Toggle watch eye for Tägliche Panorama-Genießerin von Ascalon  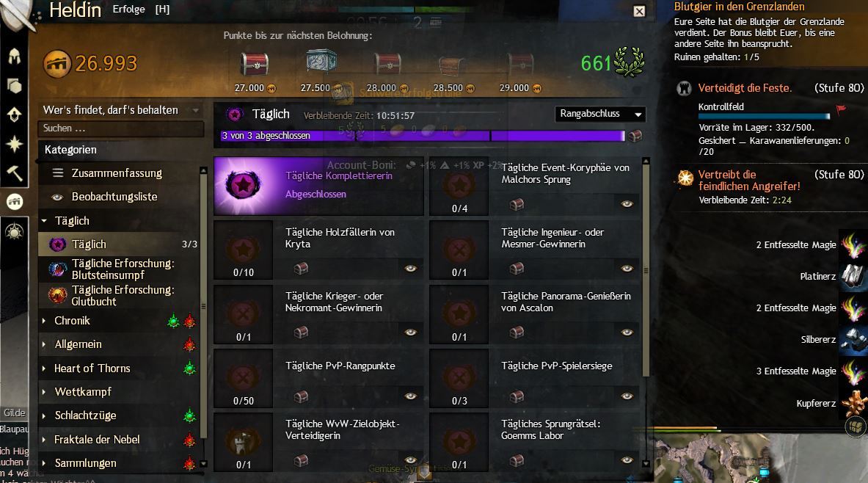pos(627,333)
